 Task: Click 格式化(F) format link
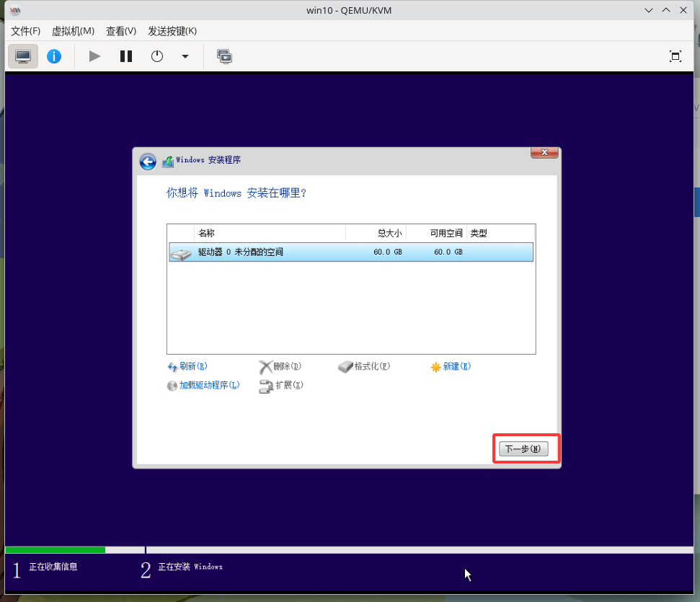(364, 367)
